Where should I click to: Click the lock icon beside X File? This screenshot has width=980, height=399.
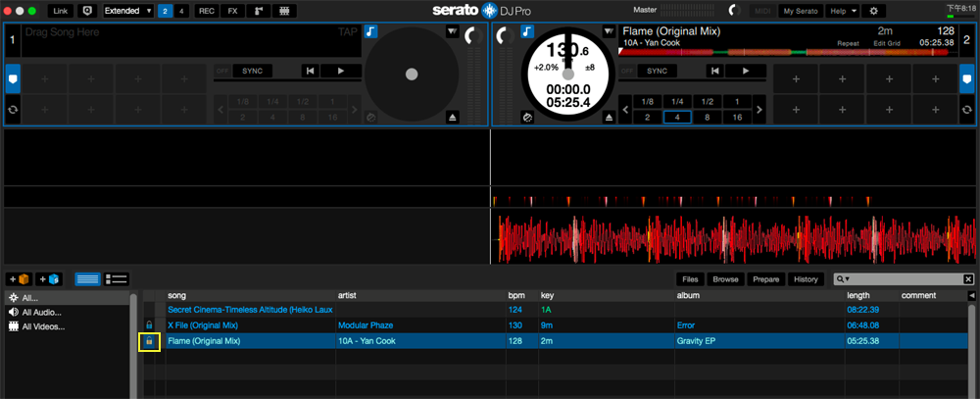point(149,325)
